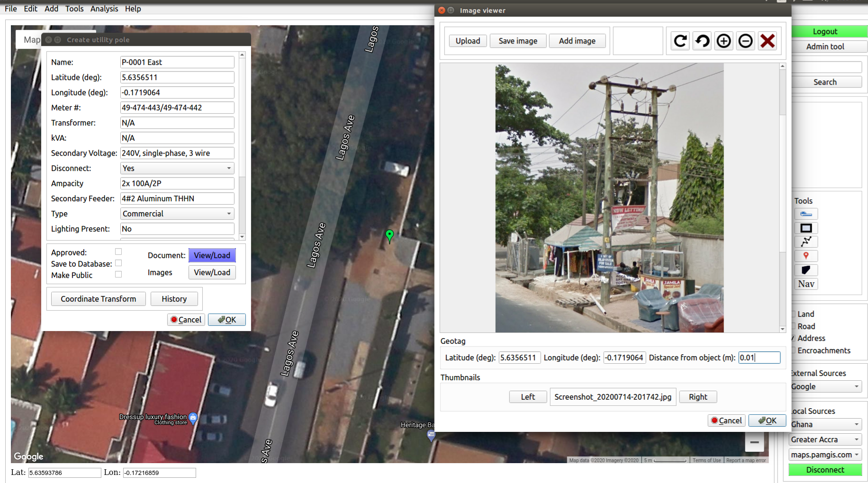
Task: Open the Admin tool
Action: click(825, 46)
